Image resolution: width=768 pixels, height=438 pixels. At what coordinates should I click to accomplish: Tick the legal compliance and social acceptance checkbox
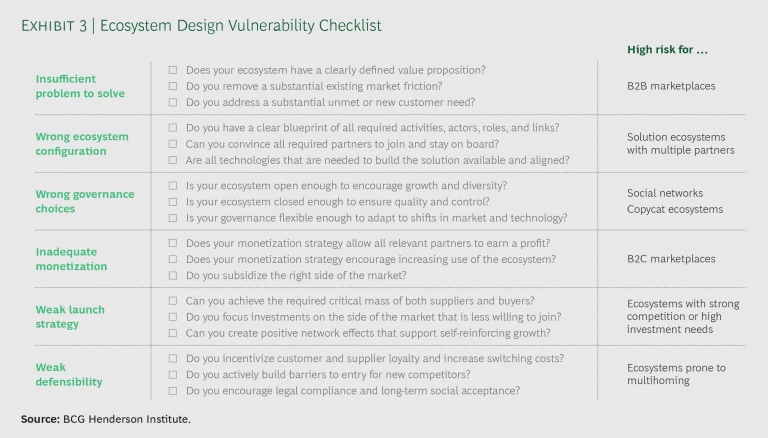[173, 391]
